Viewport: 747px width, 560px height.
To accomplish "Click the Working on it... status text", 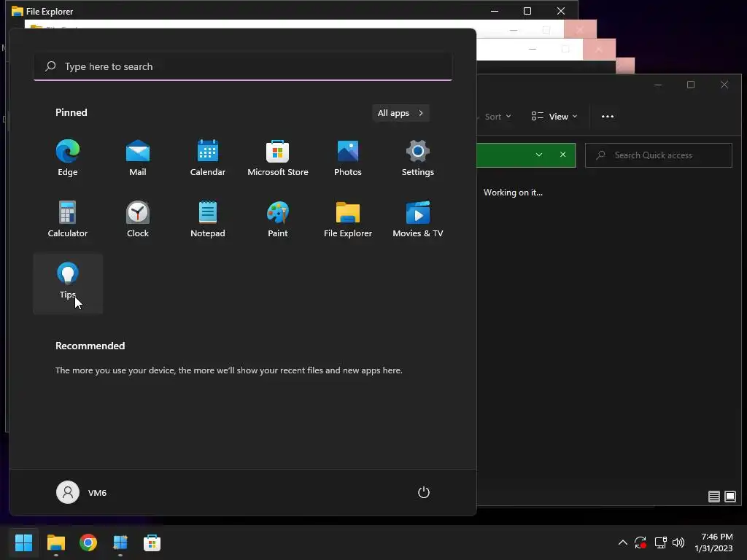I will pos(513,192).
